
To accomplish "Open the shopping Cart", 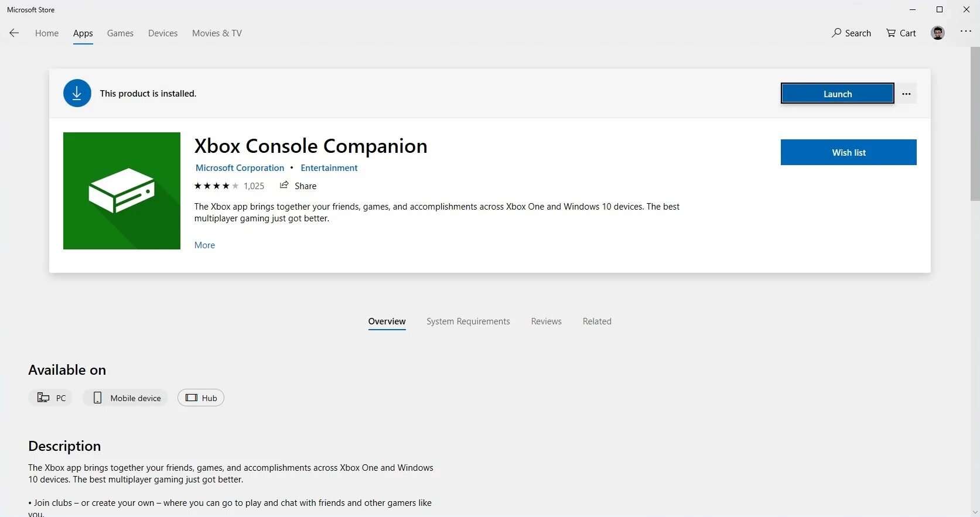I will pyautogui.click(x=901, y=33).
